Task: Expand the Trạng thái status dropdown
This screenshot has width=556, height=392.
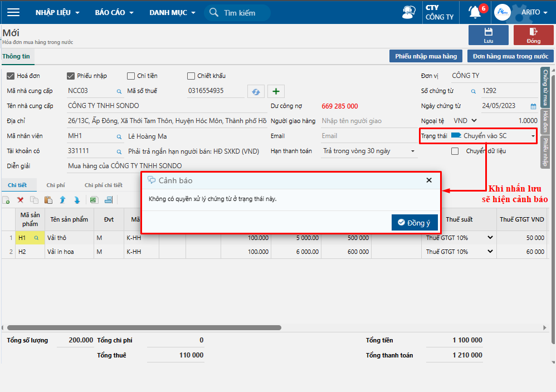Action: (x=533, y=136)
